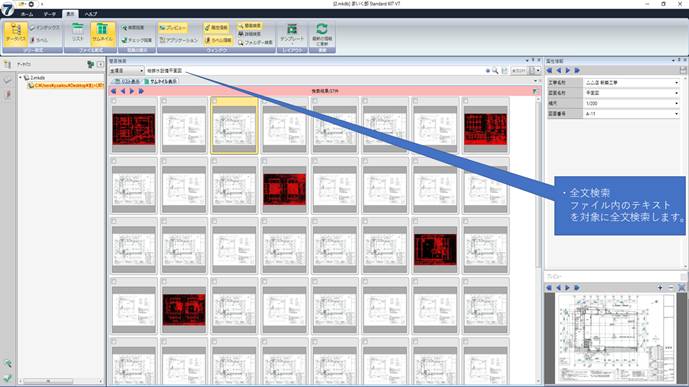The width and height of the screenshot is (689, 387).
Task: Tick the checkbox above the highlighted third thumbnail
Action: (214, 101)
